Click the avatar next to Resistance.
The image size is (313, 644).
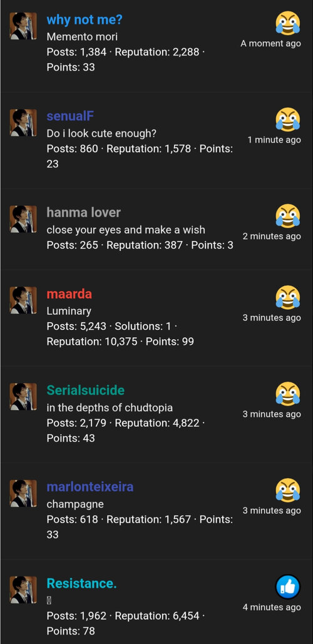23,590
